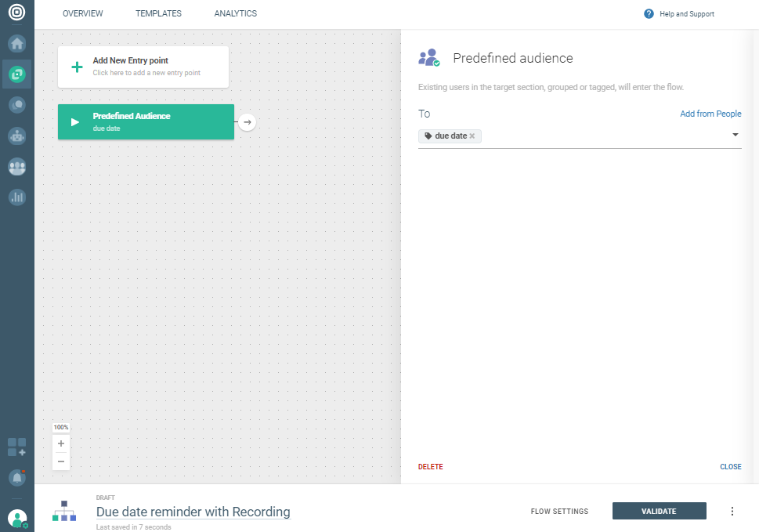The height and width of the screenshot is (532, 759).
Task: Open Help and Support link
Action: point(687,14)
